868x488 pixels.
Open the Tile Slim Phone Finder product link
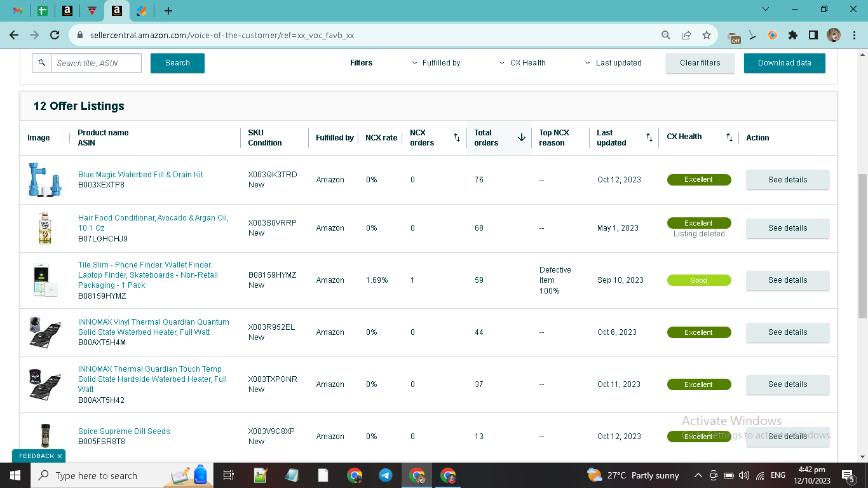pos(148,275)
